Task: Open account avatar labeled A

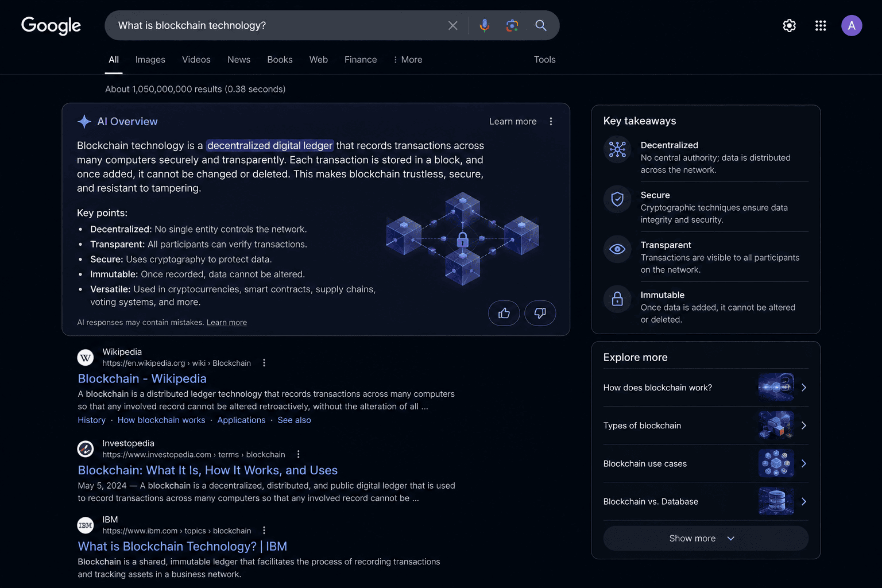Action: [852, 25]
